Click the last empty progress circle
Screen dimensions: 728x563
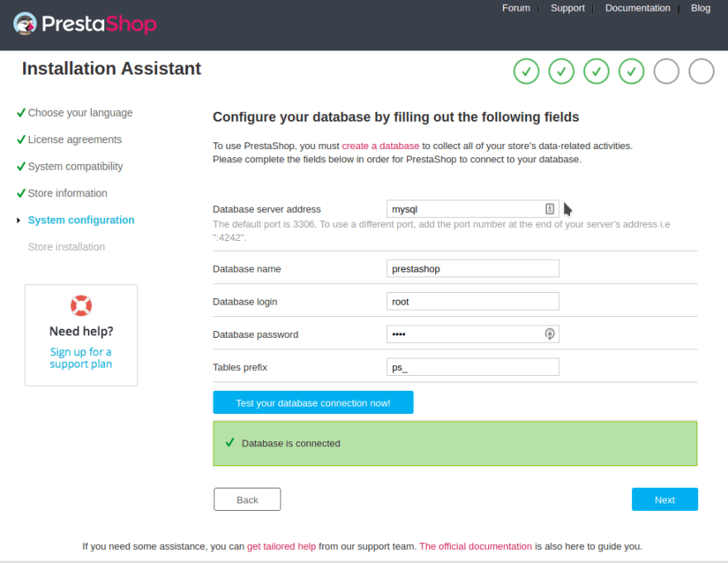tap(701, 71)
